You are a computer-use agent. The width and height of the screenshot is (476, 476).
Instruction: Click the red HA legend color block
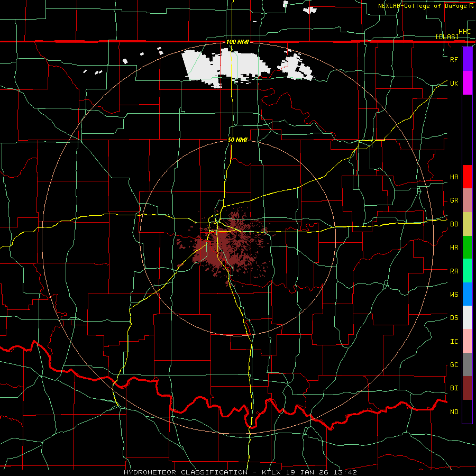click(x=467, y=177)
